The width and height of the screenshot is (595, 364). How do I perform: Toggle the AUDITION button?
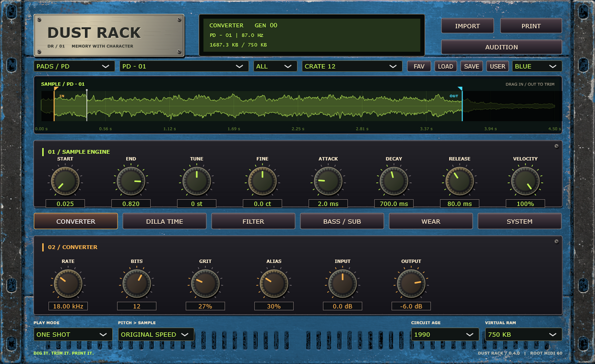pyautogui.click(x=501, y=47)
